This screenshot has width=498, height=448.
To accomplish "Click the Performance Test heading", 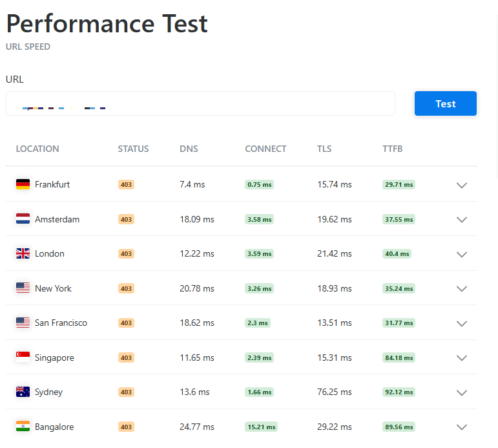I will 107,24.
